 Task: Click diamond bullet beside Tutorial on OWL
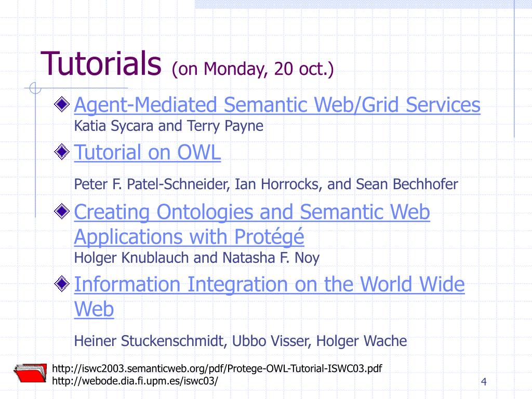pyautogui.click(x=62, y=151)
